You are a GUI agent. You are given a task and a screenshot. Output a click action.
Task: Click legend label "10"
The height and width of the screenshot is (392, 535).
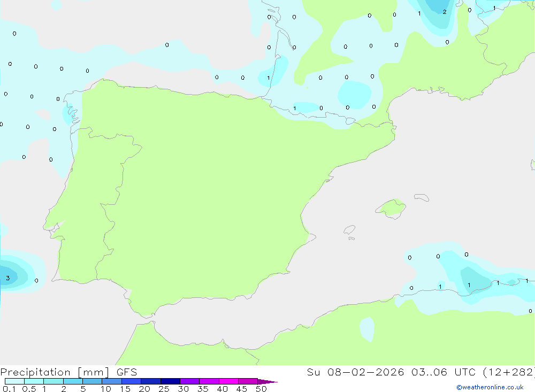click(106, 389)
